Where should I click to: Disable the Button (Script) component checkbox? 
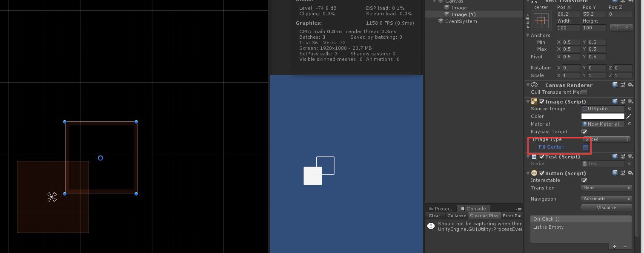pyautogui.click(x=541, y=173)
